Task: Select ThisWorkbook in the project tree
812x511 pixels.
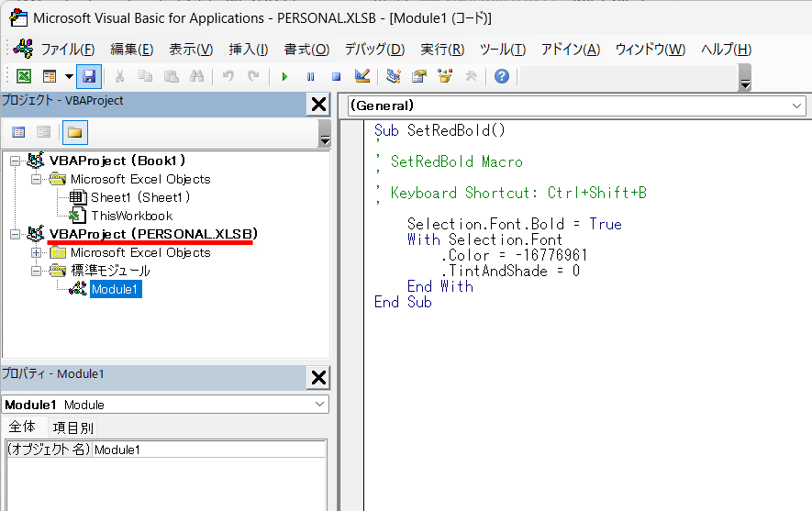Action: click(x=131, y=216)
